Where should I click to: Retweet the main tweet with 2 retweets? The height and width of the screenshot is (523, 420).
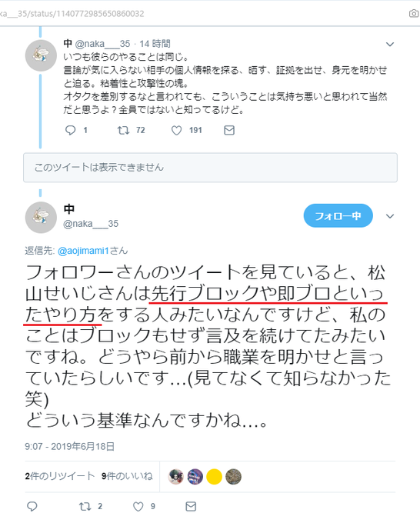(85, 506)
